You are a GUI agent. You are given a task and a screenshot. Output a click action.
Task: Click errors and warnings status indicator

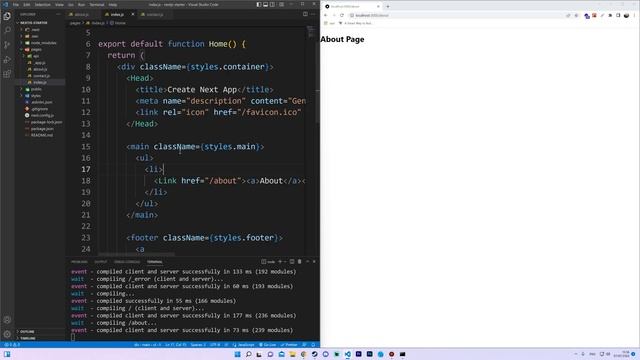click(12, 345)
